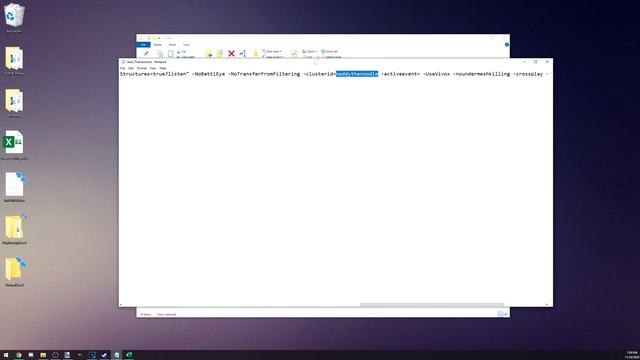The image size is (640, 360).
Task: Select the Excel workbook desktop icon
Action: [x=14, y=145]
